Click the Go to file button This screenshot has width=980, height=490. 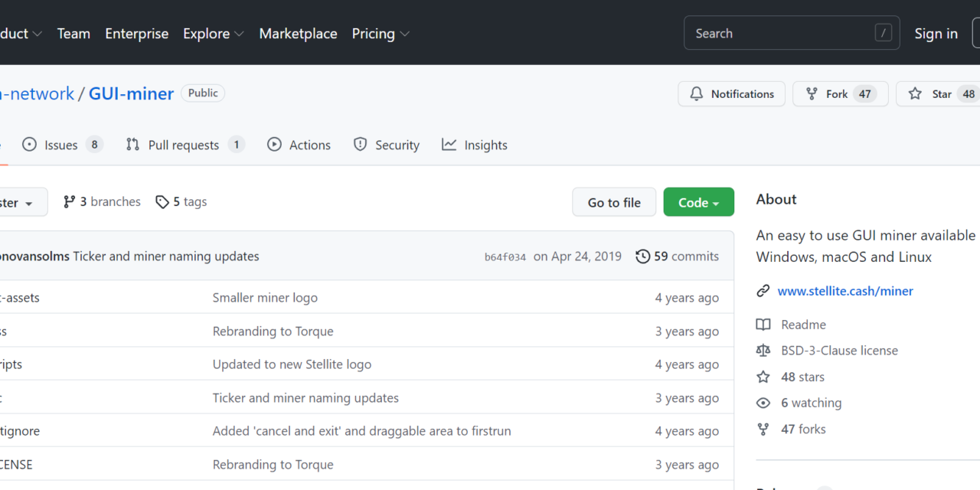pyautogui.click(x=614, y=201)
